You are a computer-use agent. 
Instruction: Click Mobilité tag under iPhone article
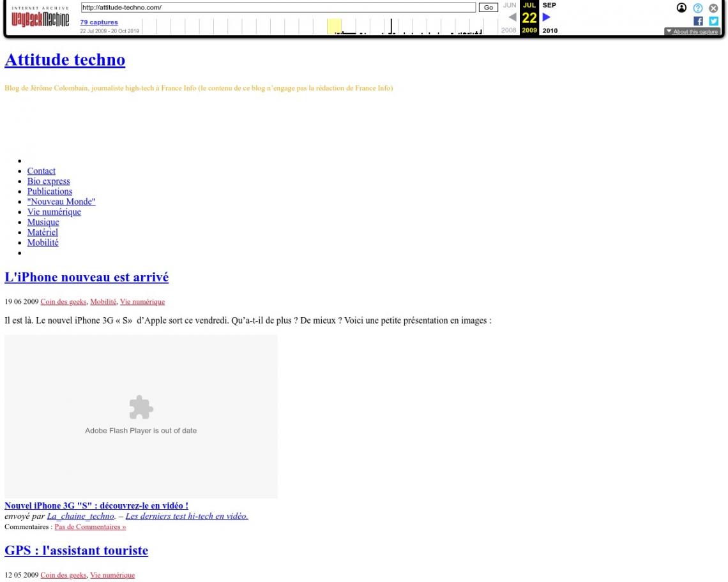click(103, 302)
